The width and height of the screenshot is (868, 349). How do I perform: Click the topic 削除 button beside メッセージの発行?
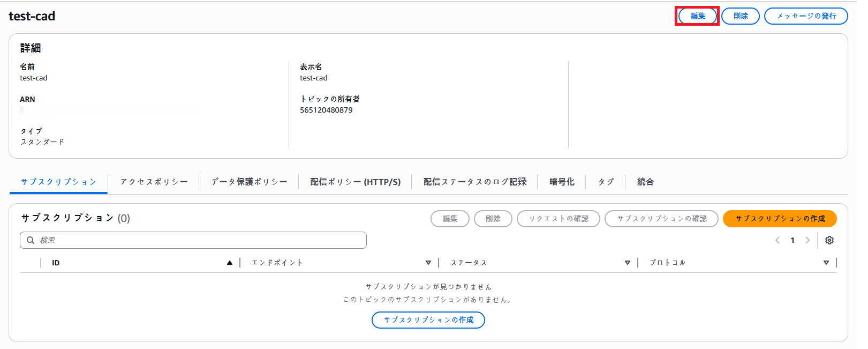pos(741,16)
